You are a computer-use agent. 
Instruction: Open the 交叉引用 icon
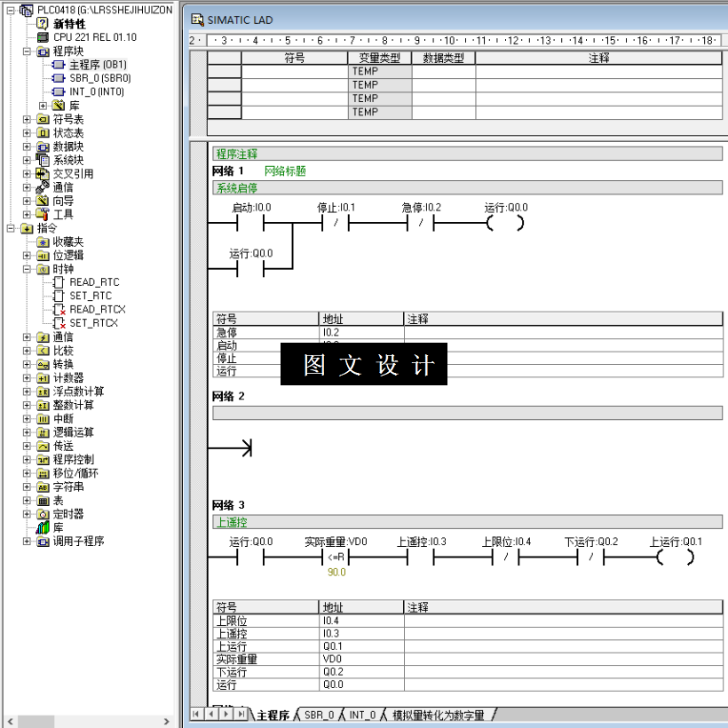tap(43, 174)
